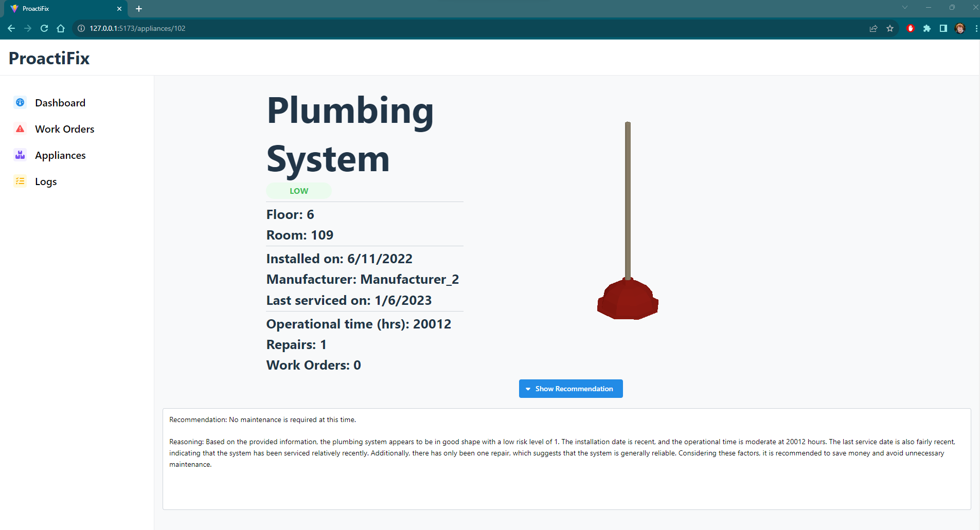This screenshot has width=980, height=530.
Task: Click the LOW risk badge
Action: 299,191
